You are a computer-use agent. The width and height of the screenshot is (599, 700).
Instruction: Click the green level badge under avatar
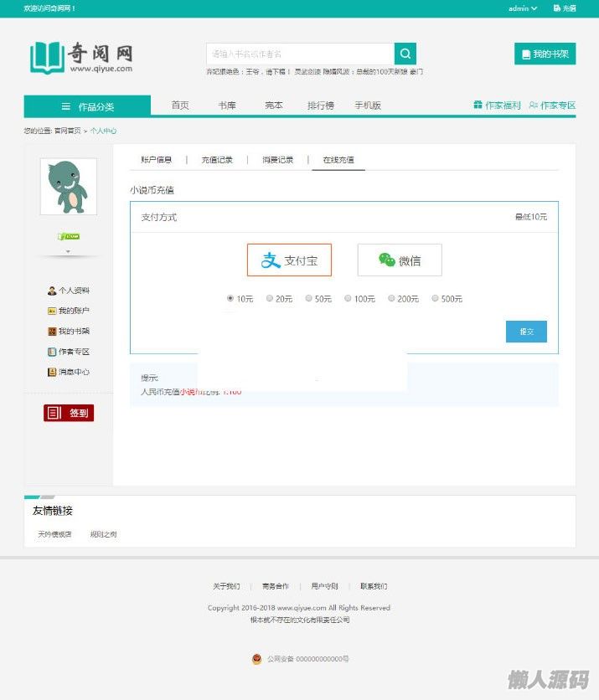[69, 236]
